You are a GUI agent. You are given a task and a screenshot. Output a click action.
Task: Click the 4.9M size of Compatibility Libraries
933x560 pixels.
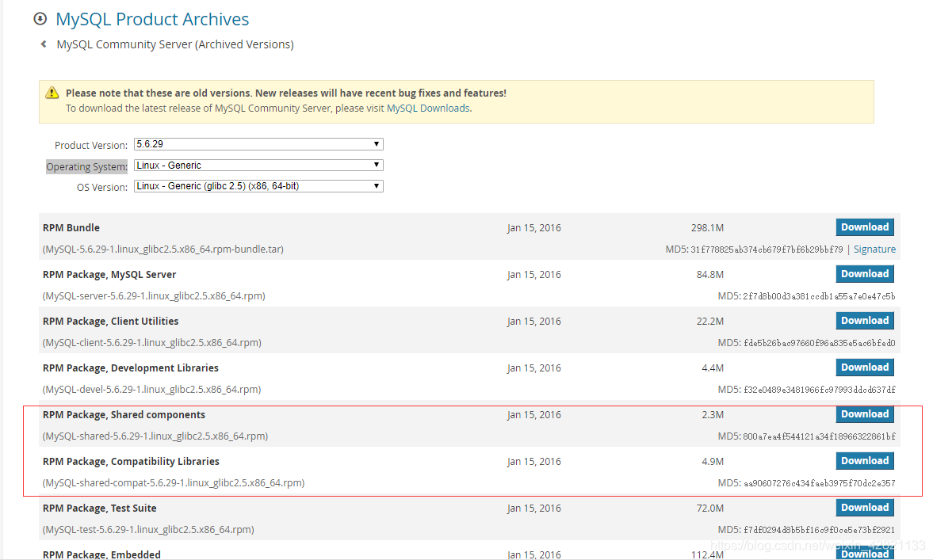click(x=713, y=461)
